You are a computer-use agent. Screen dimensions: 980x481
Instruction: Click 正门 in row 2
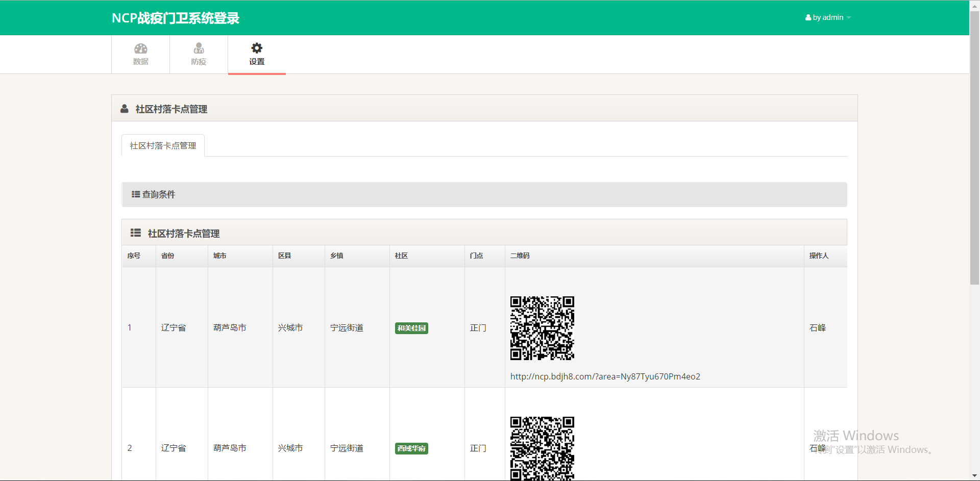point(478,448)
